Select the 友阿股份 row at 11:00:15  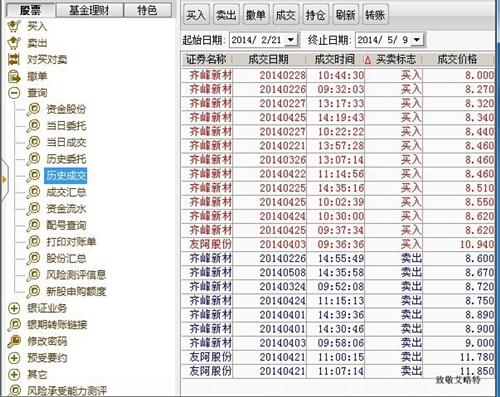click(338, 357)
